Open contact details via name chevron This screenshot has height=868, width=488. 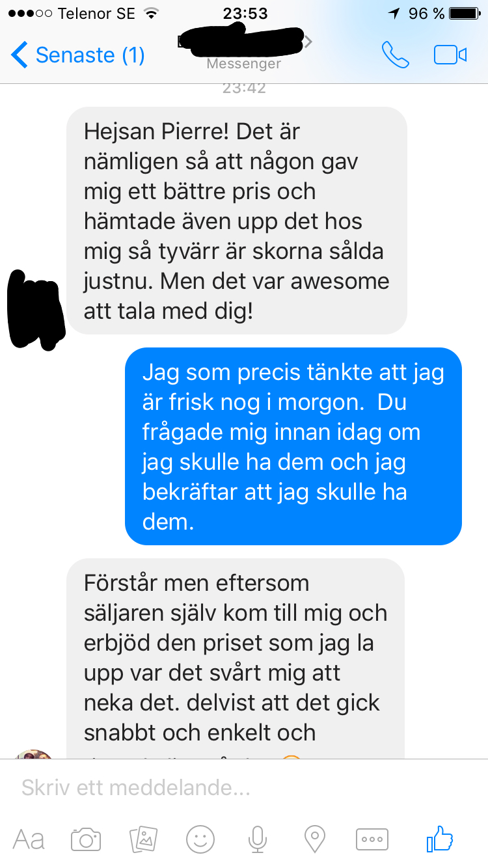click(309, 42)
